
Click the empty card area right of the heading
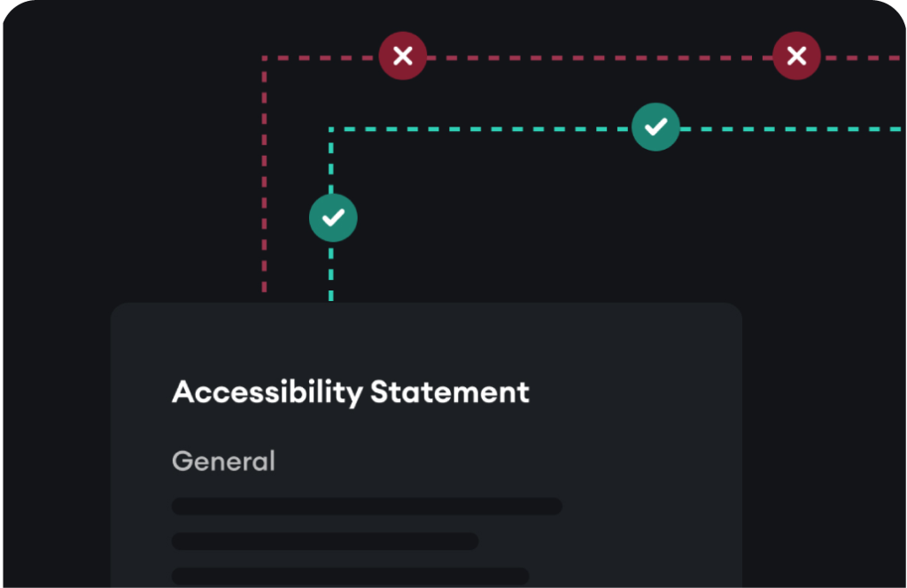[x=636, y=392]
